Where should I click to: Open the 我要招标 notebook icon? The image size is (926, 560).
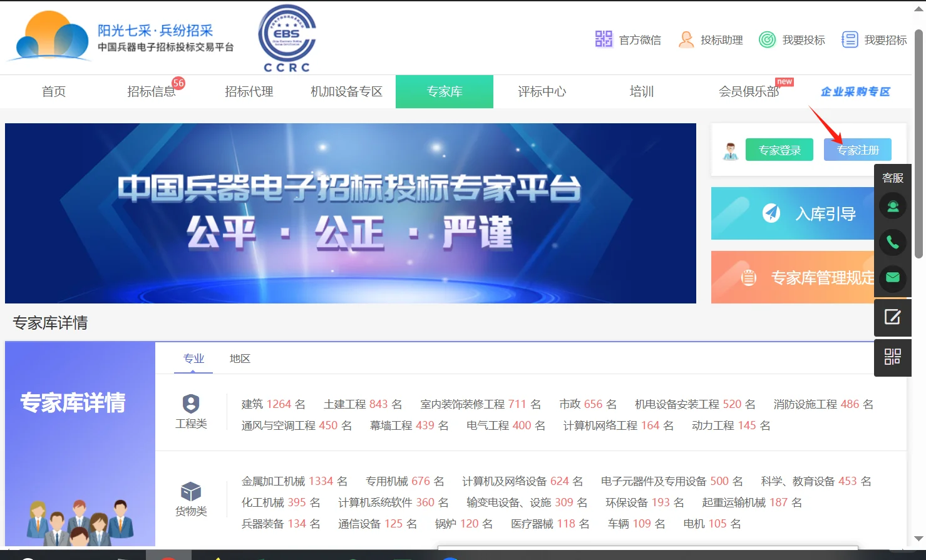point(850,39)
